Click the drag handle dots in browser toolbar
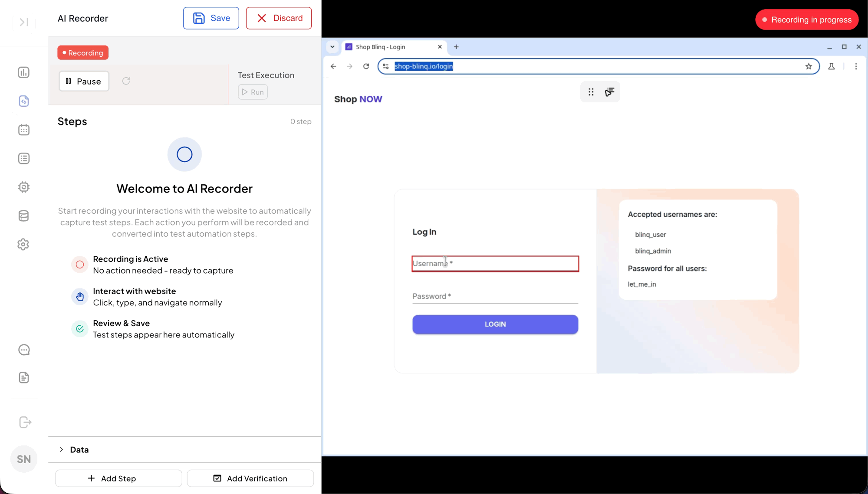The image size is (868, 494). [591, 92]
